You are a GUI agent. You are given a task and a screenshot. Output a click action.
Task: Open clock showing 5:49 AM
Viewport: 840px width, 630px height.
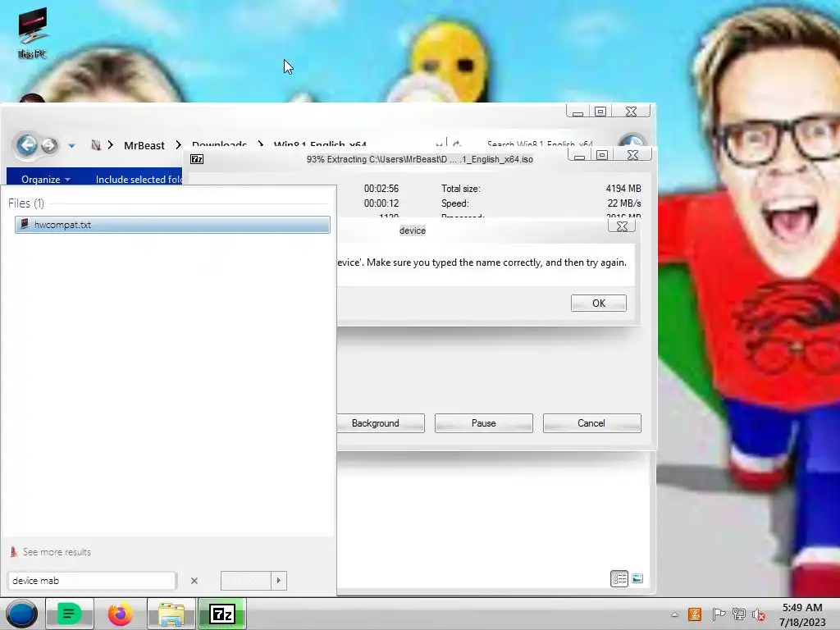[802, 614]
